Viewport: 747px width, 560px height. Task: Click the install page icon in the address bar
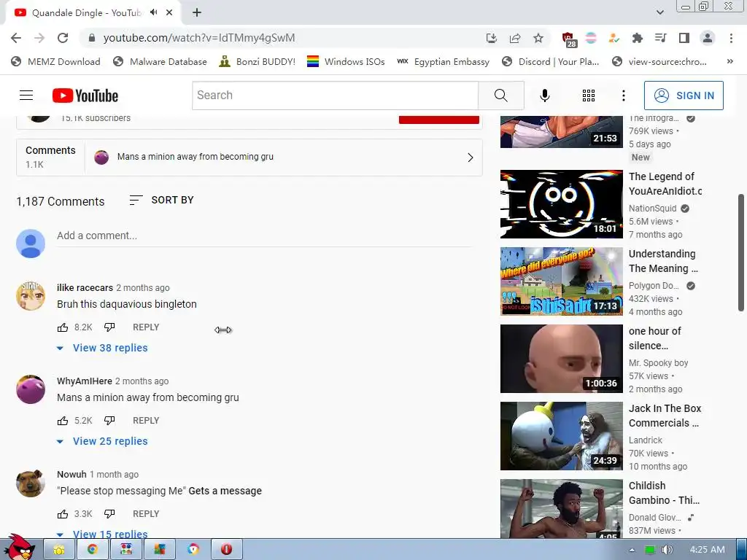(x=492, y=38)
